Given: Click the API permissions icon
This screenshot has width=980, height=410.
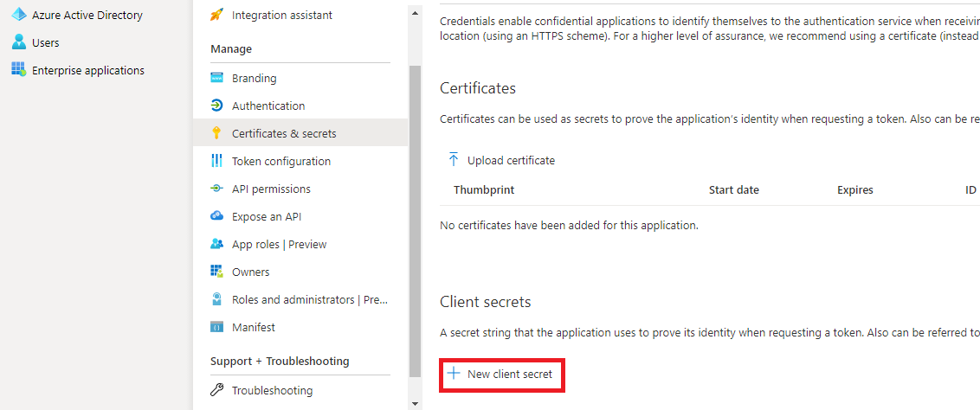Looking at the screenshot, I should tap(217, 189).
